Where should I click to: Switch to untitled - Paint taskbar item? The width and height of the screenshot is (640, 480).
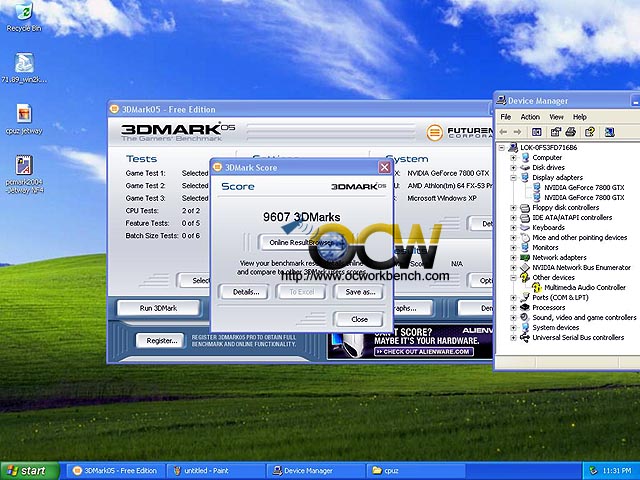pyautogui.click(x=216, y=471)
